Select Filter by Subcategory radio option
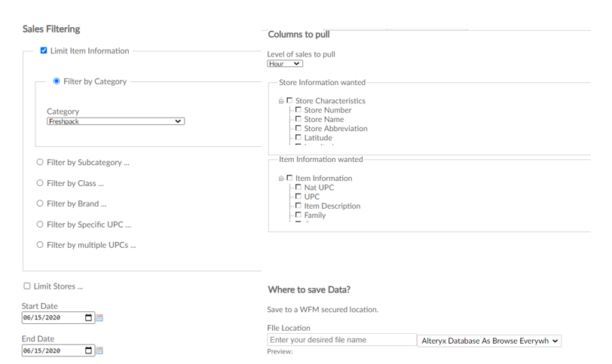This screenshot has width=612, height=364. pyautogui.click(x=40, y=162)
